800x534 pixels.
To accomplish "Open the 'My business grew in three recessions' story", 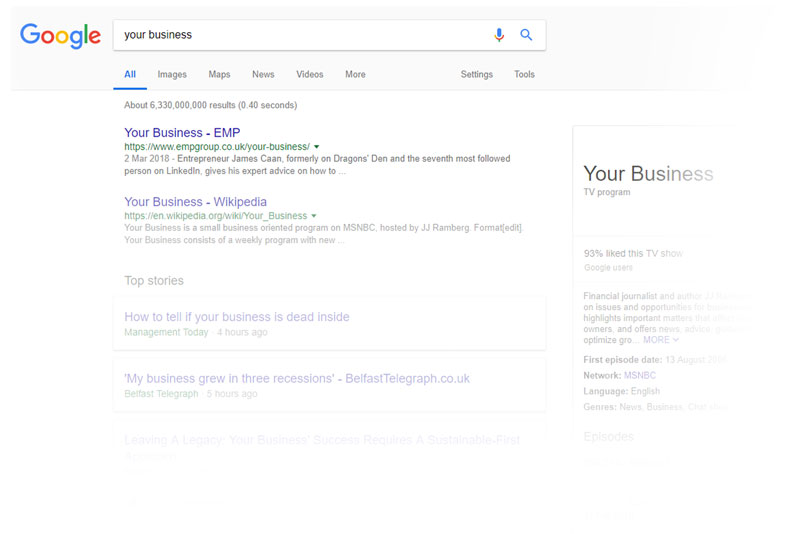I will coord(297,378).
